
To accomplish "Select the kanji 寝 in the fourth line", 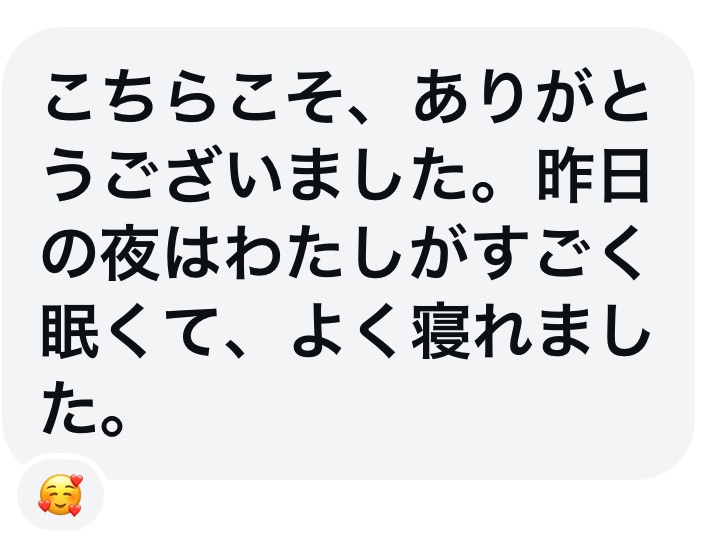I will (x=440, y=330).
